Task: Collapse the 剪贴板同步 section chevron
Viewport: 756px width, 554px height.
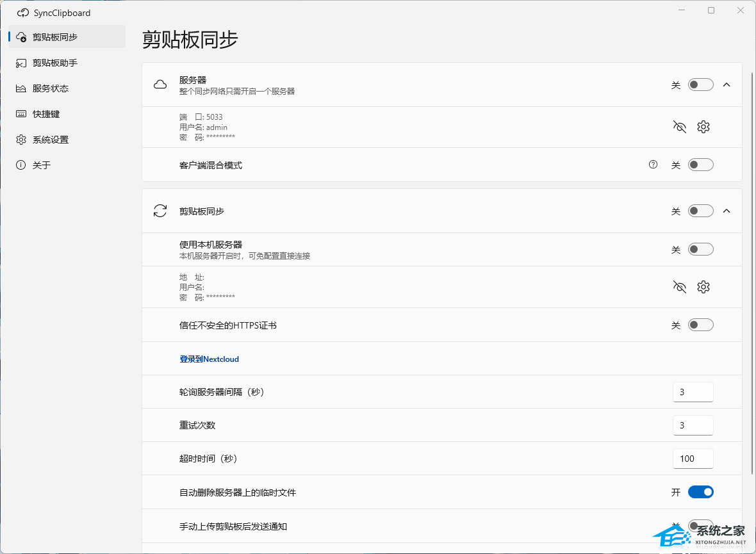Action: click(x=727, y=211)
